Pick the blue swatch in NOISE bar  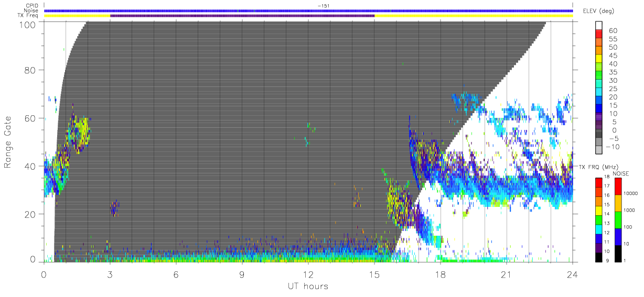point(618,237)
